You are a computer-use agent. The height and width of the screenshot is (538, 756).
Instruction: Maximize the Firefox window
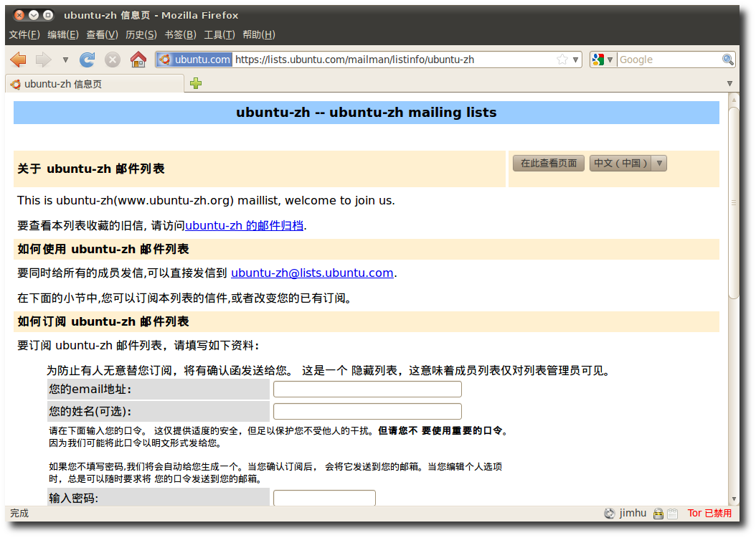click(48, 15)
